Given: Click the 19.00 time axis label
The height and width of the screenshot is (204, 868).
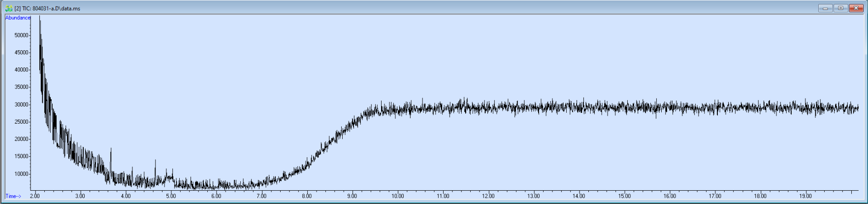Looking at the screenshot, I should tap(805, 196).
